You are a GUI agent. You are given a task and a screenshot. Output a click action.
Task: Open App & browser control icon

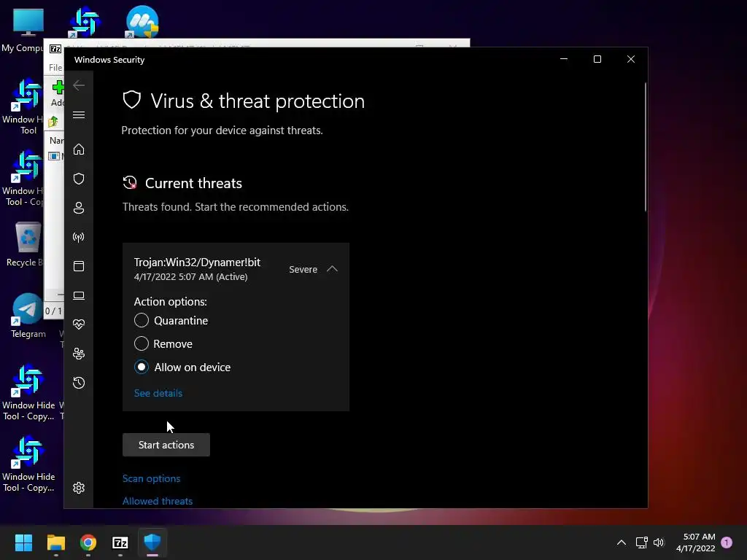point(79,266)
